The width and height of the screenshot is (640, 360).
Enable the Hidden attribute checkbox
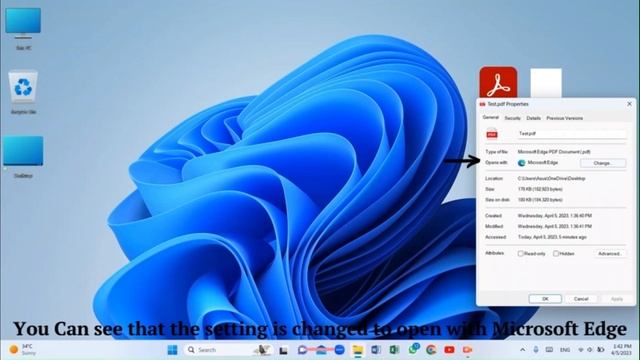click(556, 253)
